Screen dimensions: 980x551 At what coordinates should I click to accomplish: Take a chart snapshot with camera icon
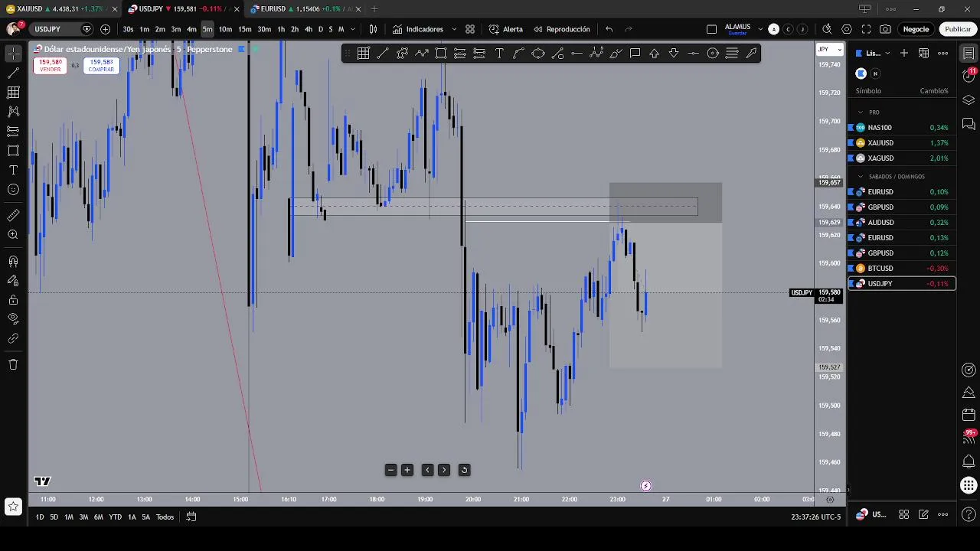click(x=885, y=29)
